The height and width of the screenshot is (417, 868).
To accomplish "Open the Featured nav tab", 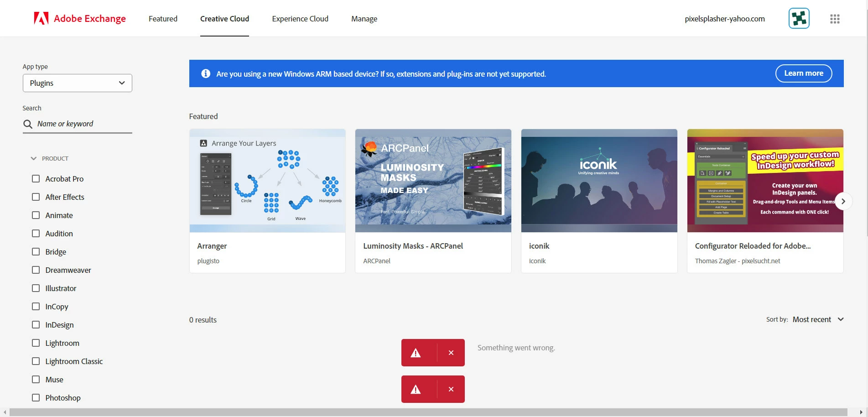I will (163, 19).
